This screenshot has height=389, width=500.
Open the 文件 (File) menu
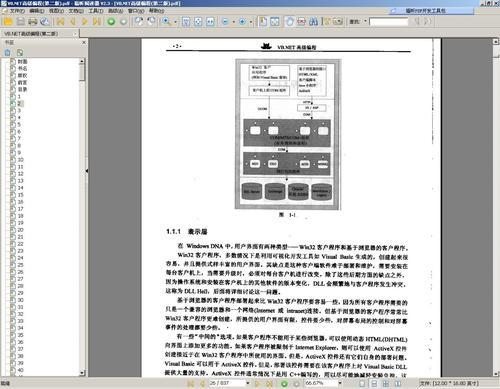point(17,11)
